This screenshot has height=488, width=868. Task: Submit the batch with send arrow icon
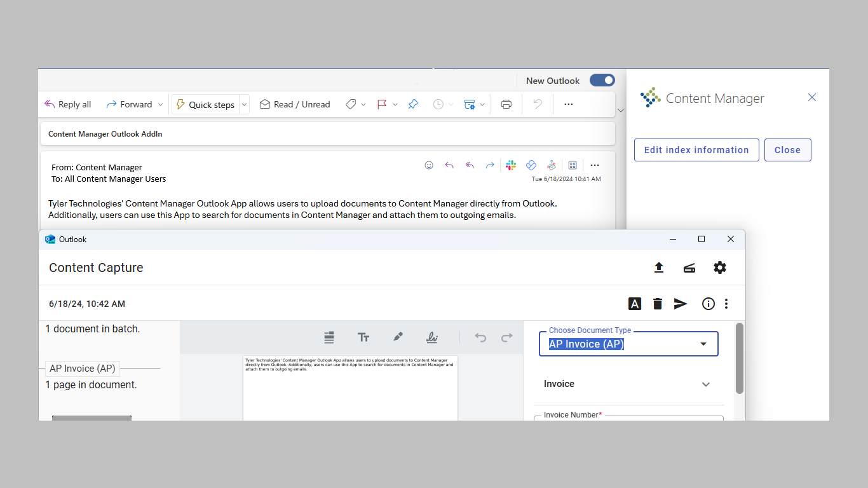(681, 304)
